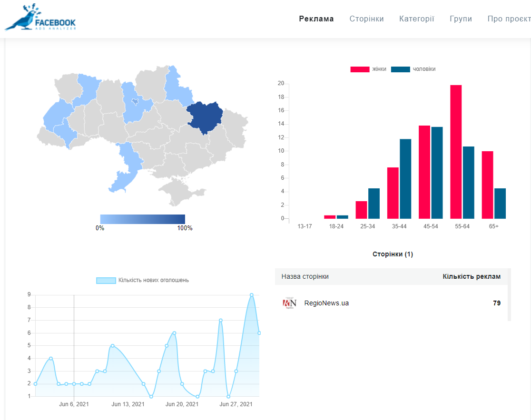Screen dimensions: 531x420
Task: Open the Про проєкт page
Action: coord(509,19)
